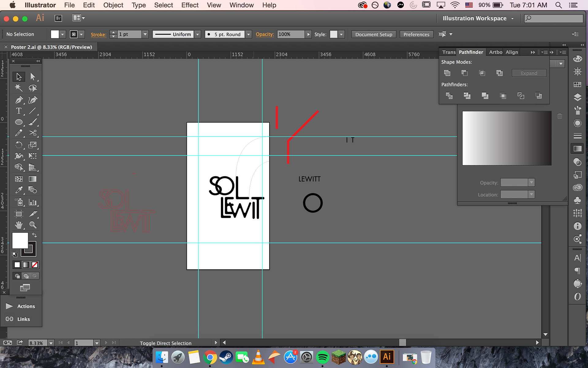Image resolution: width=588 pixels, height=368 pixels.
Task: Click the Stroke label link
Action: coord(98,35)
